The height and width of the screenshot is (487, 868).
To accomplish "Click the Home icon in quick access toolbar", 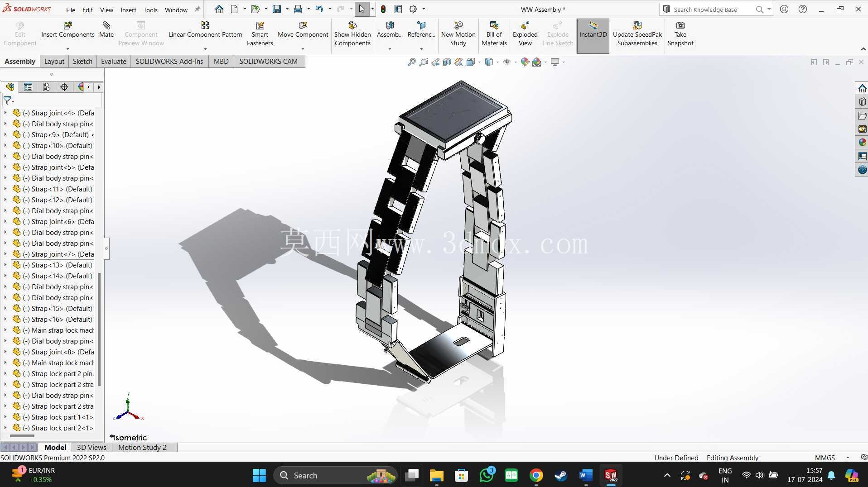I will tap(219, 9).
